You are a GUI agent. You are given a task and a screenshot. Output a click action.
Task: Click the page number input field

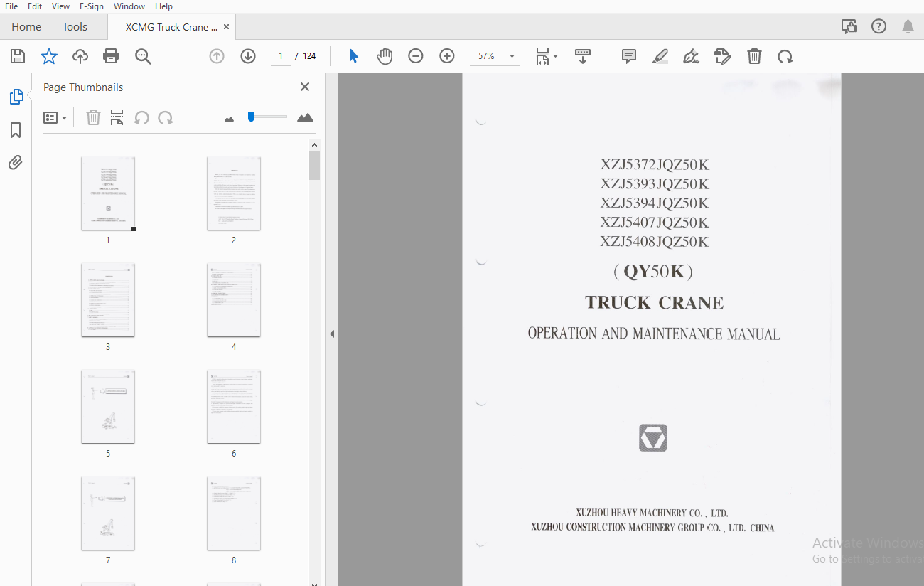(x=281, y=56)
